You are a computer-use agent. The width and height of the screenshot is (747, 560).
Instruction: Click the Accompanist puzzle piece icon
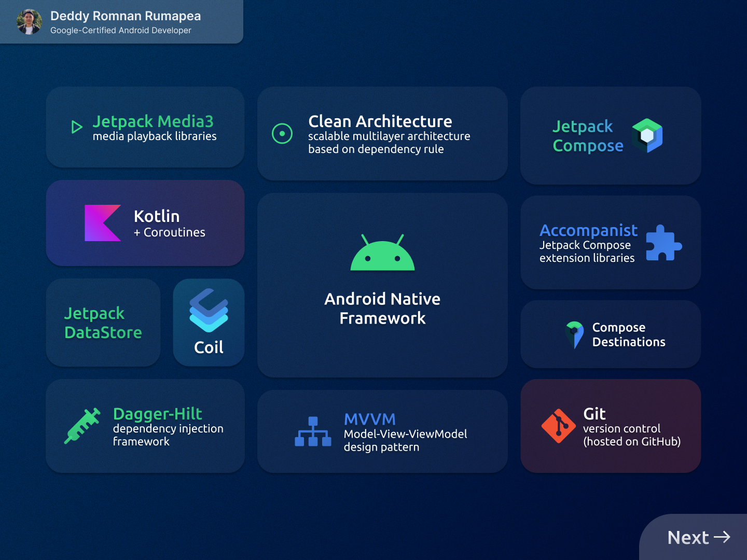coord(663,243)
